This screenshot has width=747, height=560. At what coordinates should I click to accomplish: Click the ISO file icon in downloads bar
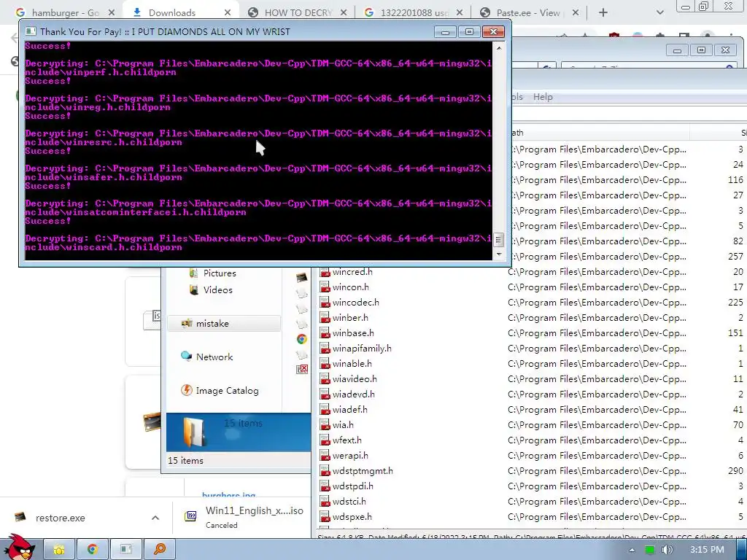190,516
